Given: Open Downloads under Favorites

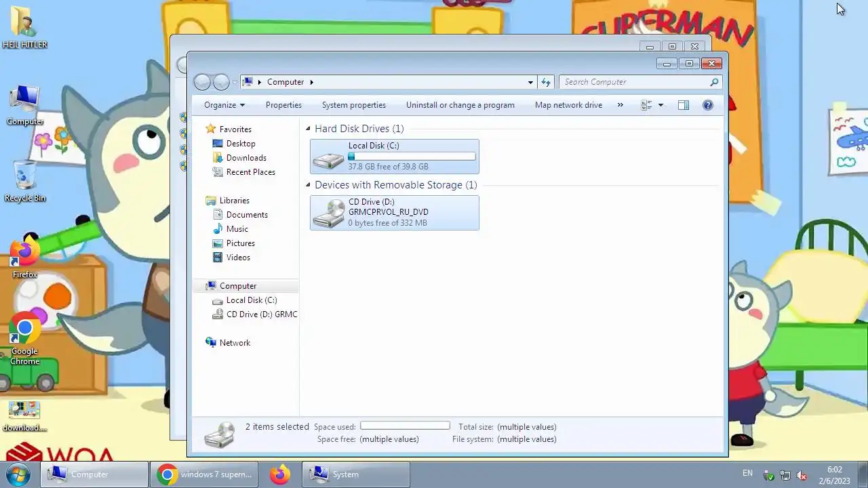Looking at the screenshot, I should click(246, 158).
